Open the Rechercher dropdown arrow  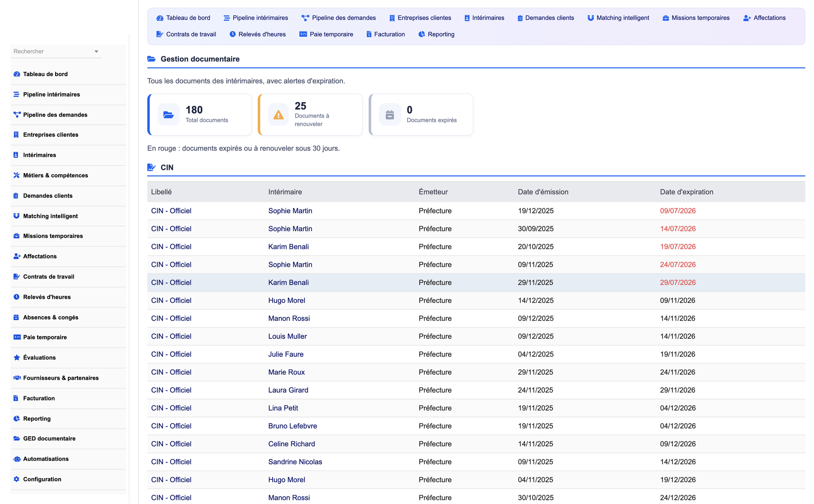[x=96, y=51]
